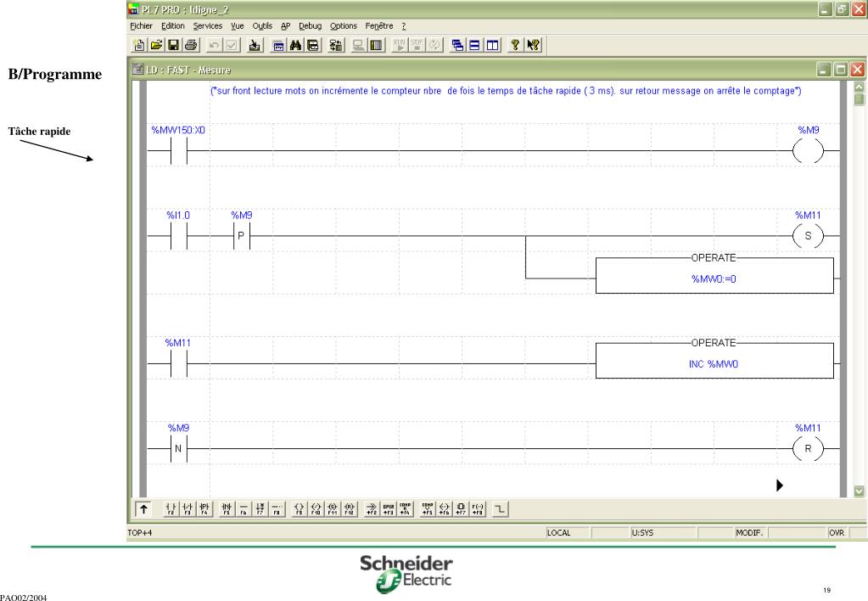Click the LOCAL status bar field
This screenshot has height=601, width=868.
point(568,532)
